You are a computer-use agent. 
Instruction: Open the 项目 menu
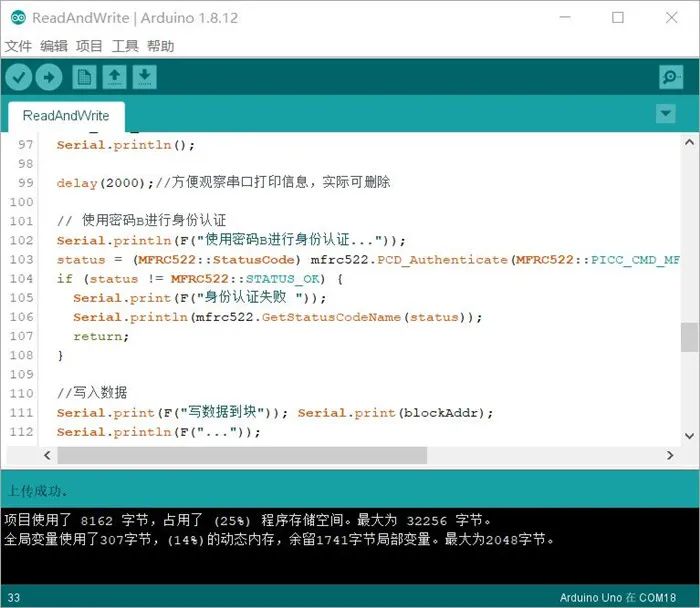(x=89, y=46)
